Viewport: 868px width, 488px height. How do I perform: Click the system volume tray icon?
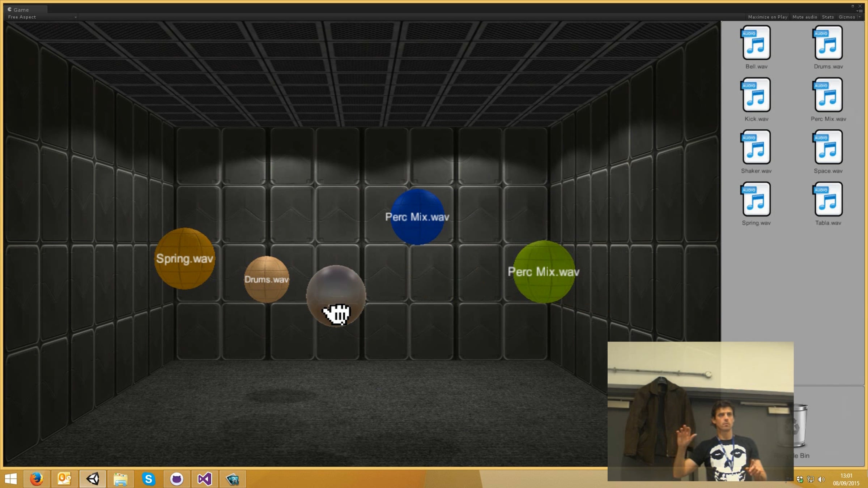(x=821, y=479)
